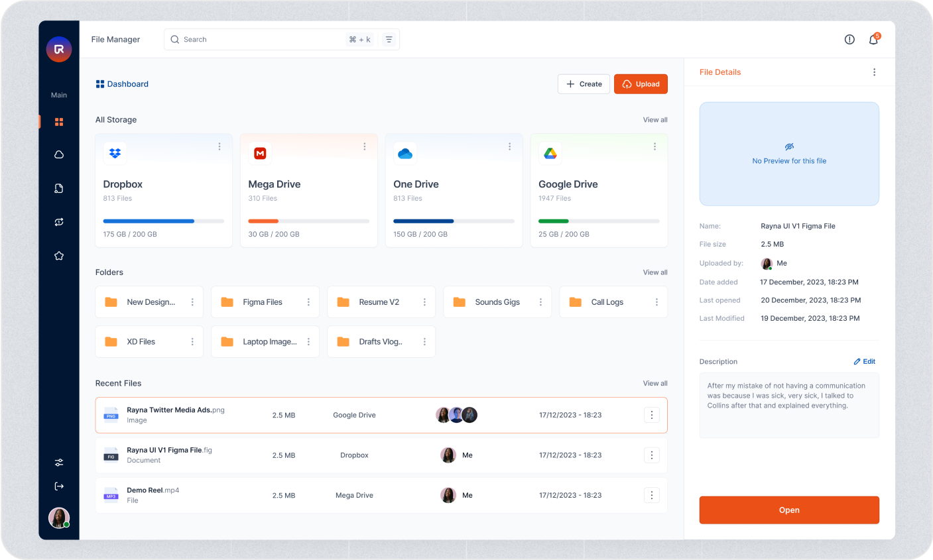View all recent files
933x560 pixels.
click(655, 384)
